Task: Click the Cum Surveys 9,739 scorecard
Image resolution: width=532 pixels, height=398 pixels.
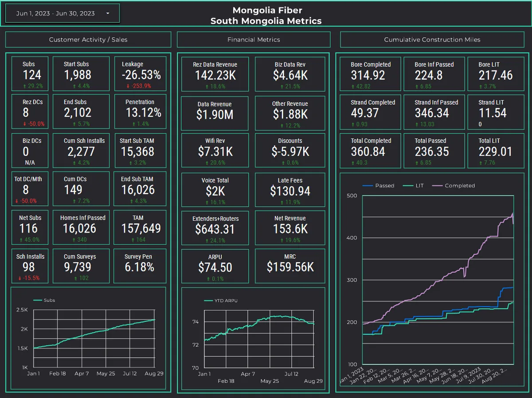Action: coord(81,266)
